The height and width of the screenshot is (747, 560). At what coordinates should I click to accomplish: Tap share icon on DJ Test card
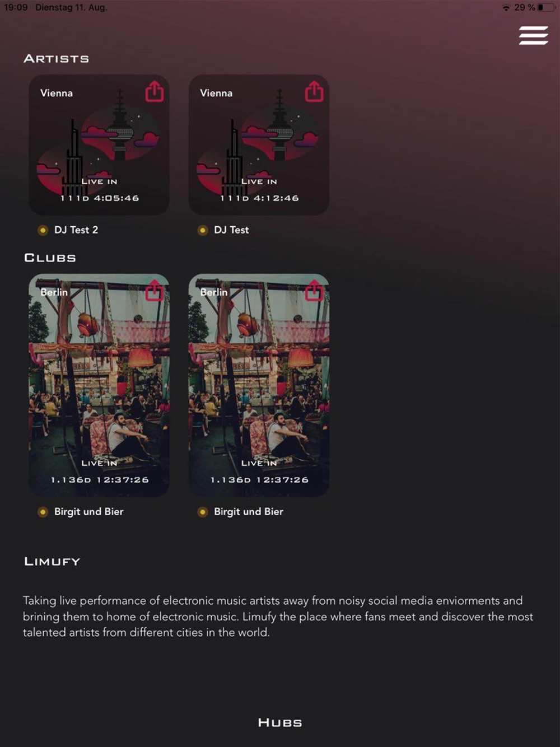tap(314, 91)
